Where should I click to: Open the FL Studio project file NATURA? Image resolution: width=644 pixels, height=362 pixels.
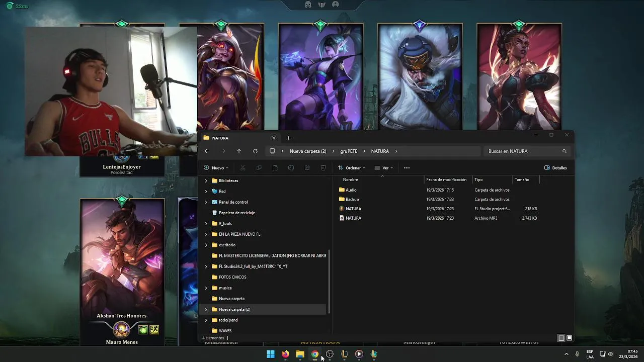pos(353,209)
